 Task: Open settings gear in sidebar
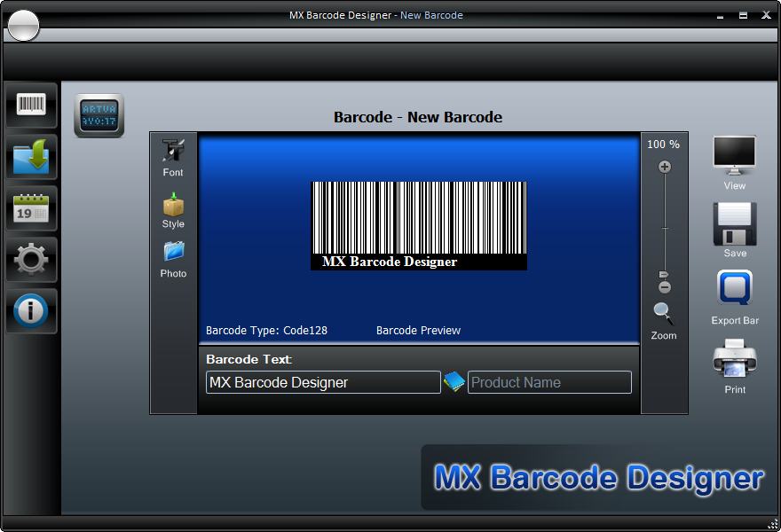coord(31,259)
